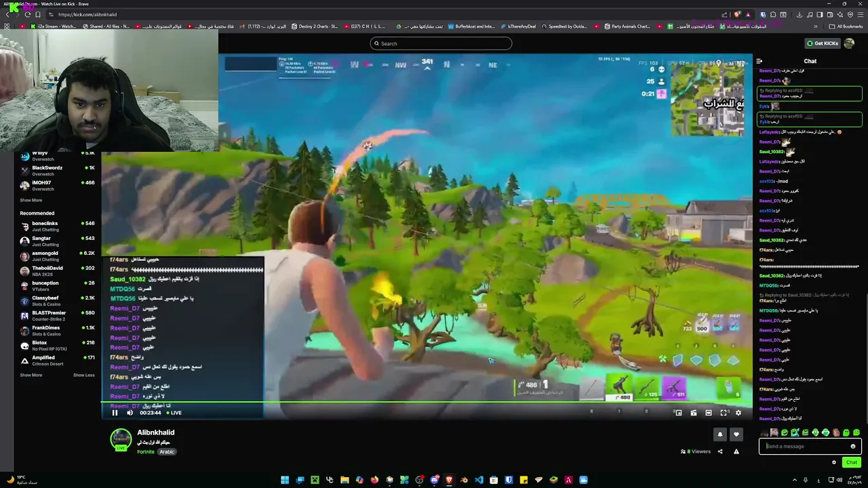Open IMOH97 channel in sidebar
Screen dimensions: 868x488
58,185
